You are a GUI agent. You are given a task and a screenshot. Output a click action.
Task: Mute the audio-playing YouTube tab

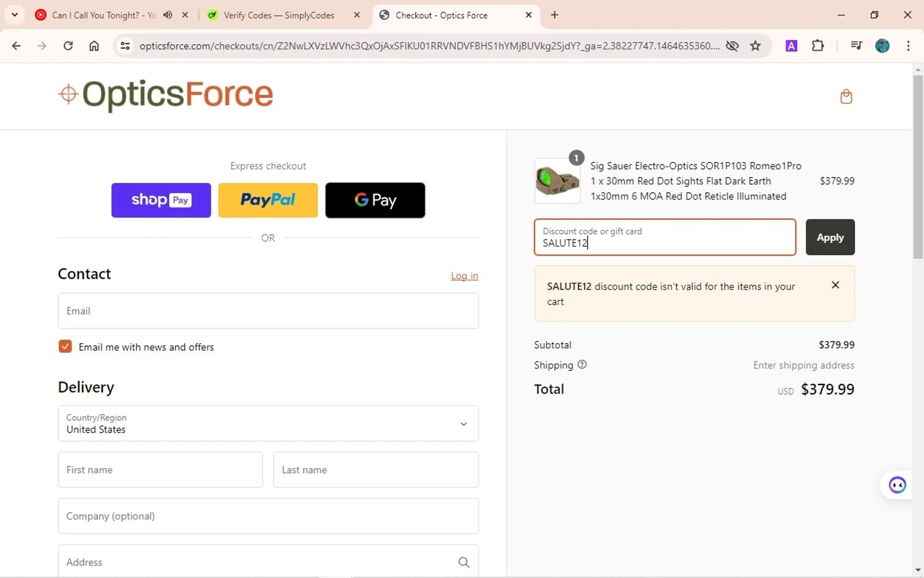pos(168,15)
